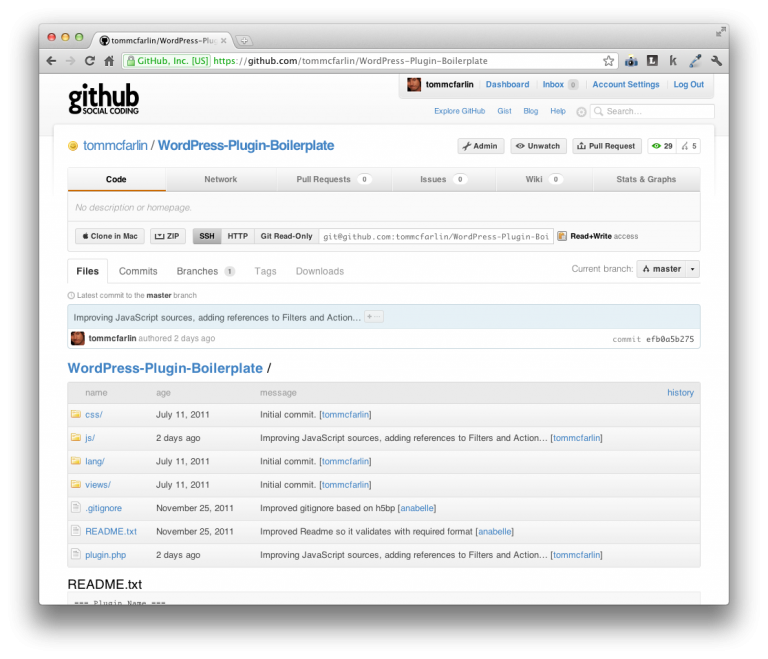Image resolution: width=768 pixels, height=659 pixels.
Task: Open the Pull Requests tab
Action: 334,179
